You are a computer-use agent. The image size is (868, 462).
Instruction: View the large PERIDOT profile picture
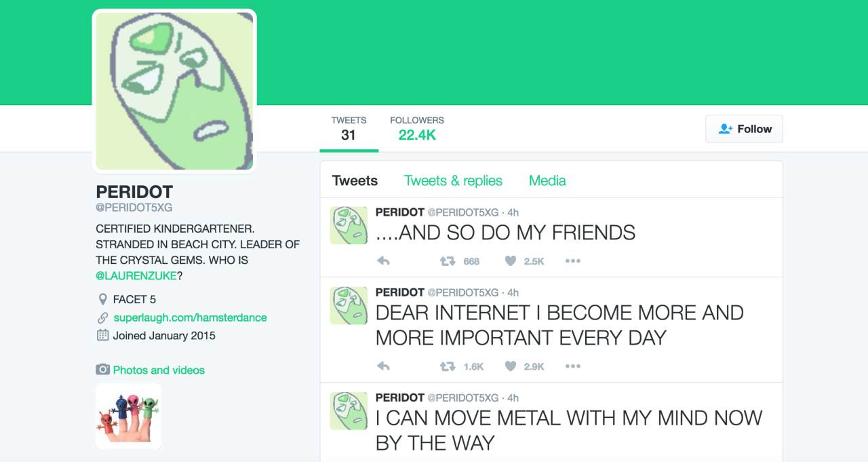click(x=174, y=91)
